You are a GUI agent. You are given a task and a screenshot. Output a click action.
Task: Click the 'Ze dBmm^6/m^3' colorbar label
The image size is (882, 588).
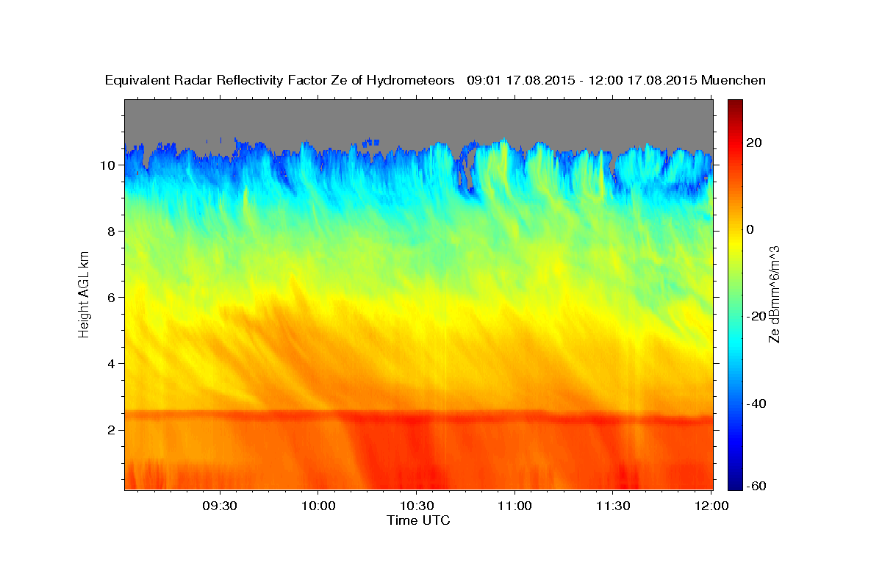774,294
